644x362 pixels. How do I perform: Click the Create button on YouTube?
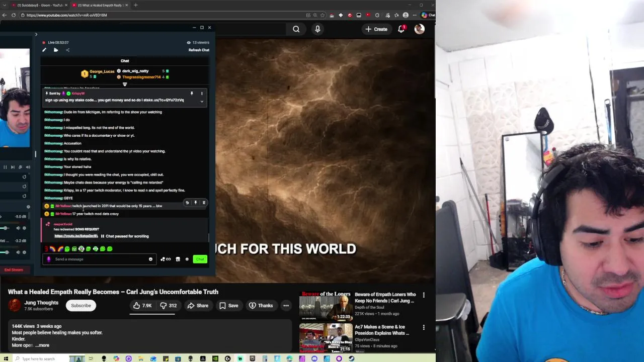pos(376,29)
